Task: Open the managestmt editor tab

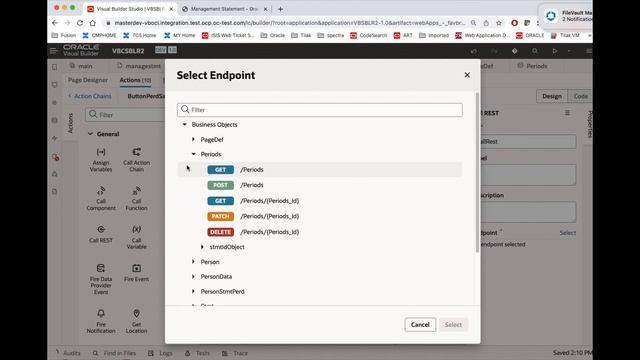Action: click(139, 66)
